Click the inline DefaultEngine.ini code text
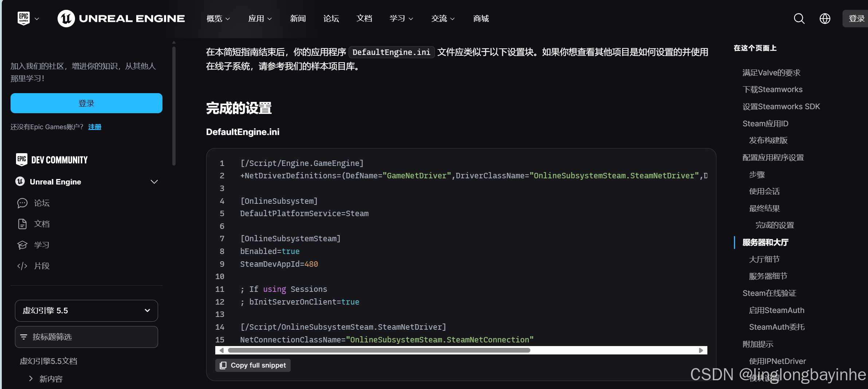 391,52
